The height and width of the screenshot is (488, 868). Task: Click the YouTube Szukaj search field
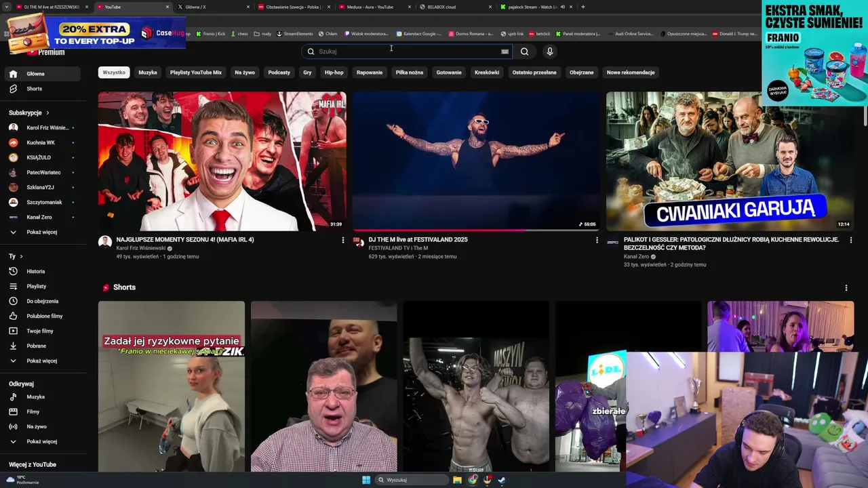tap(407, 52)
